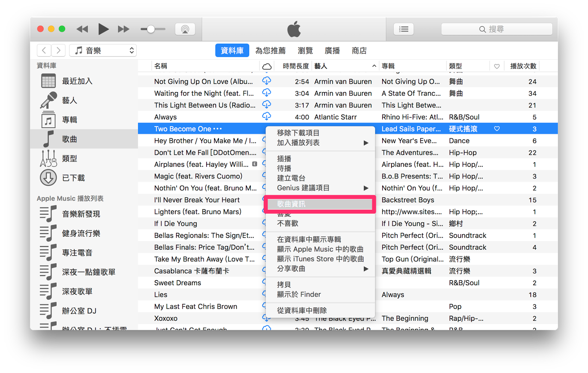Screen dimensions: 588x373
Task: Switch to the 瀏覽 tab
Action: (x=305, y=50)
